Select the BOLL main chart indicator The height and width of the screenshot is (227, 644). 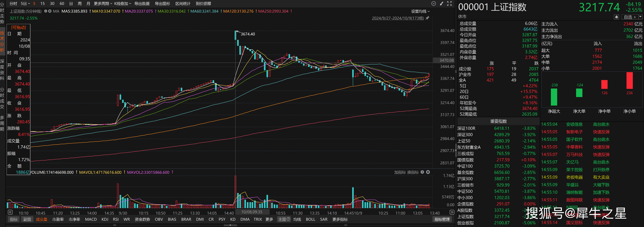[x=310, y=219]
